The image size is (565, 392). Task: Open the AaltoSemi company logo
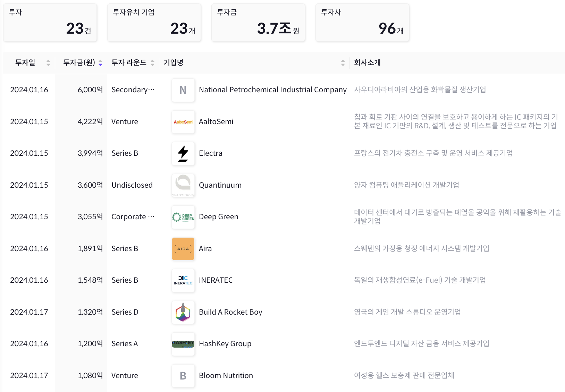(x=183, y=122)
